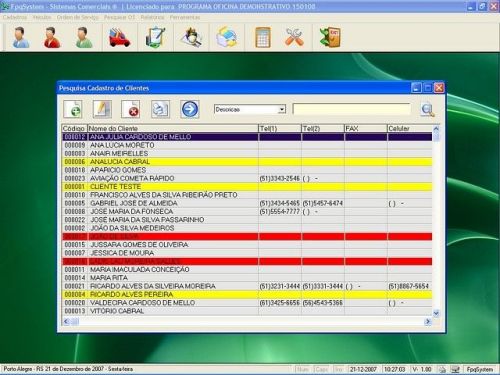Select row ANA JULIA CARDOSO DE MELLO
The width and height of the screenshot is (500, 375).
247,137
